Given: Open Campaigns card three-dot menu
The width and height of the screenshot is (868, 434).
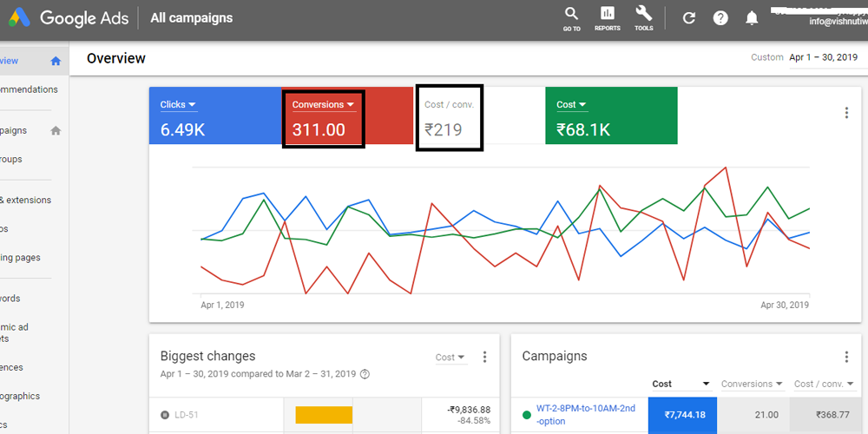Looking at the screenshot, I should pyautogui.click(x=846, y=357).
